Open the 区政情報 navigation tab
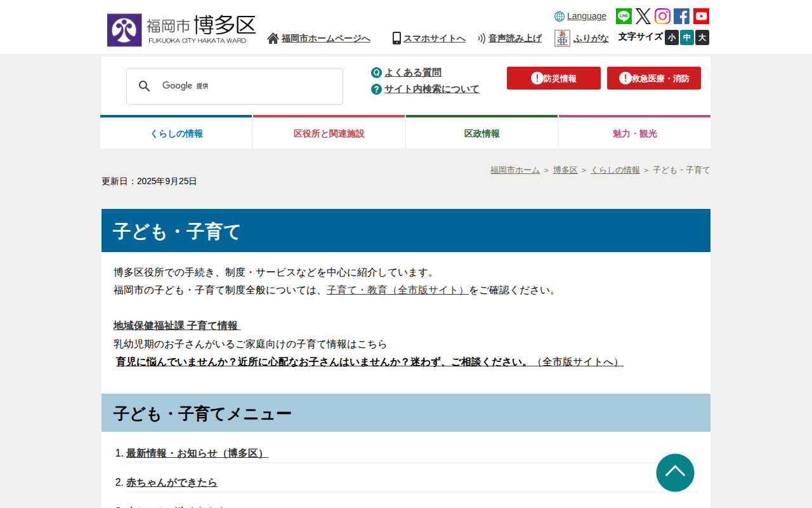 (x=482, y=133)
